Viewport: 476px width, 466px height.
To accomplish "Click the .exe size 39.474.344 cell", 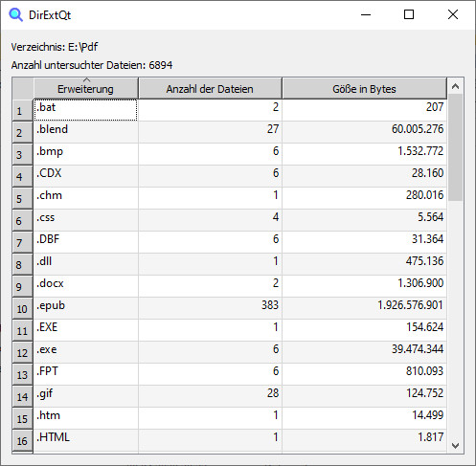I will (x=364, y=352).
